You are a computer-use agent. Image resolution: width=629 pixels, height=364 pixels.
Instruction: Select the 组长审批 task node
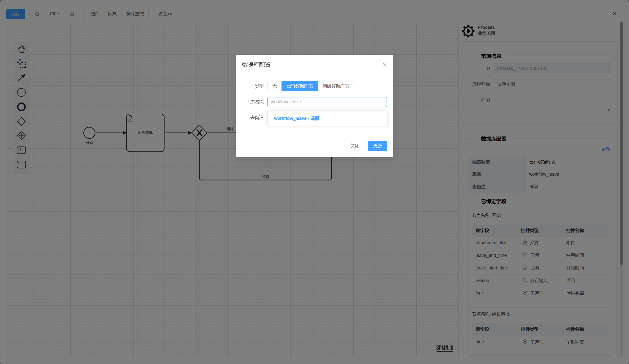pyautogui.click(x=145, y=133)
